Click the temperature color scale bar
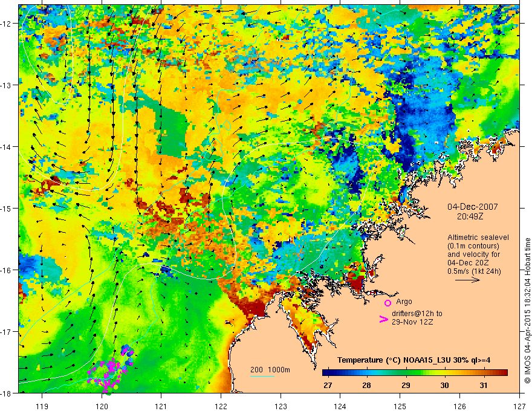This screenshot has height=411, width=532. point(415,373)
